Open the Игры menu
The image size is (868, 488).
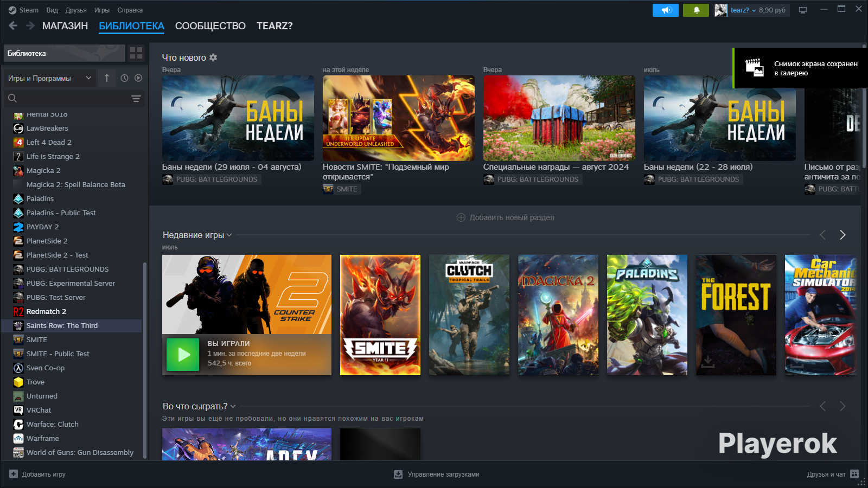click(102, 10)
